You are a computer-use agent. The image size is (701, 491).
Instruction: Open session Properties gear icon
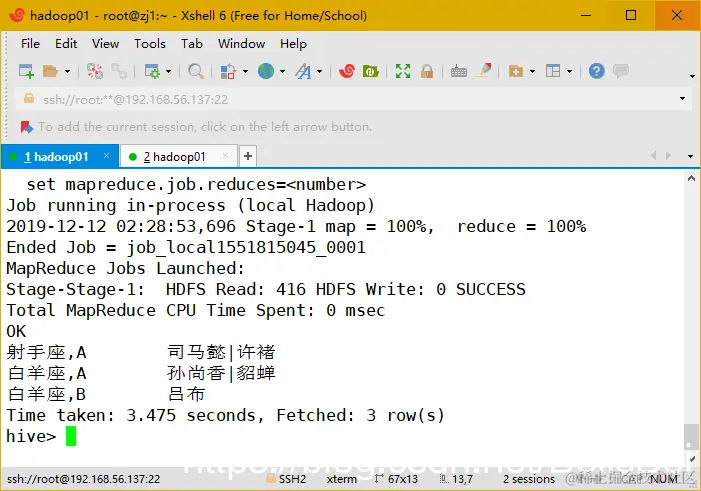coord(152,71)
